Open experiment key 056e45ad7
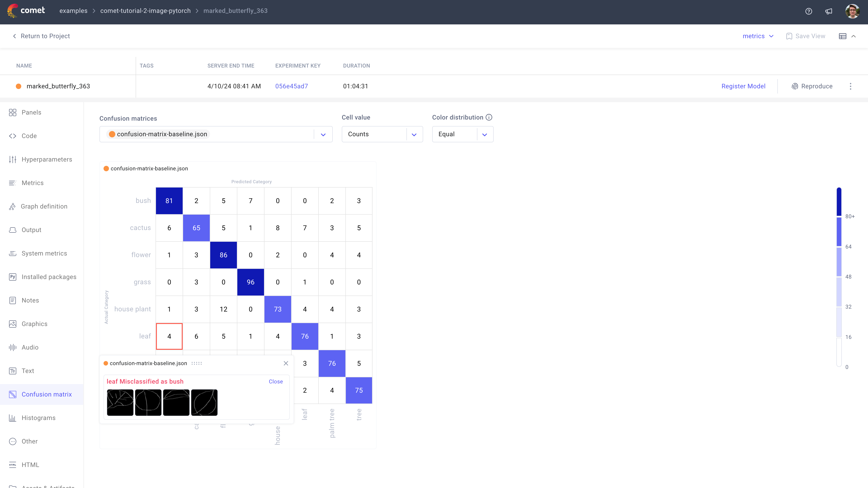The image size is (868, 488). [291, 86]
